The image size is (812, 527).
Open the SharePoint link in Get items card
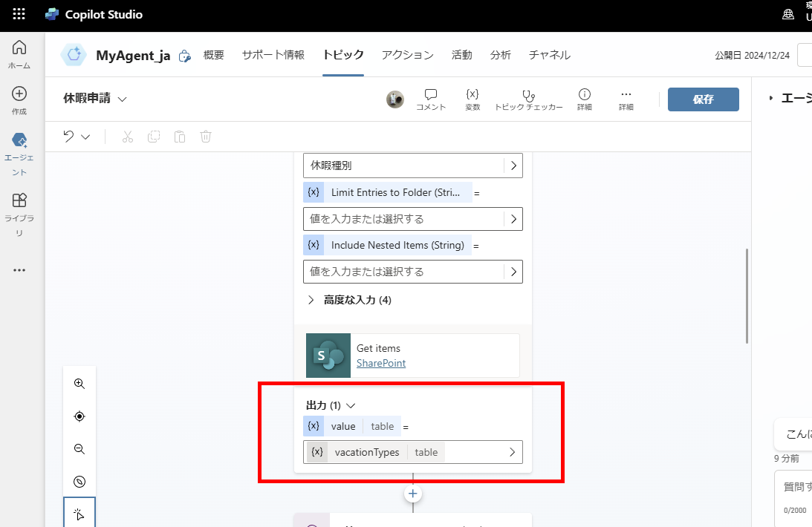click(x=381, y=363)
